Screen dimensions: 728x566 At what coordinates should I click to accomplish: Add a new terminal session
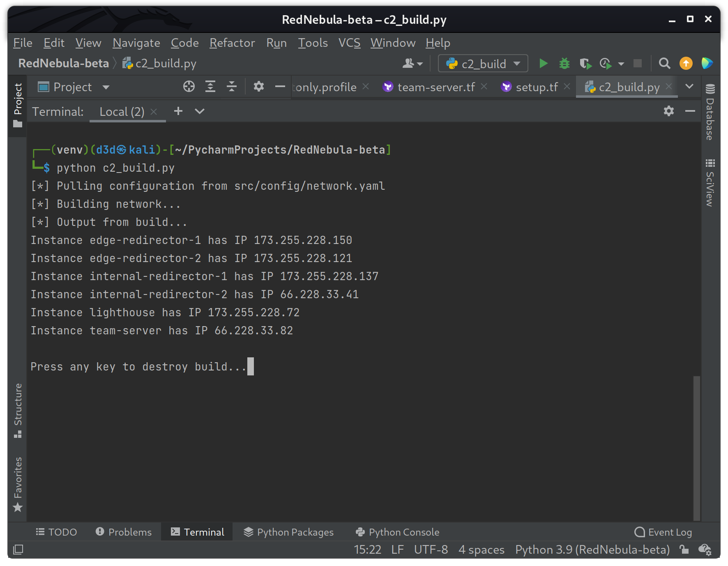tap(178, 111)
